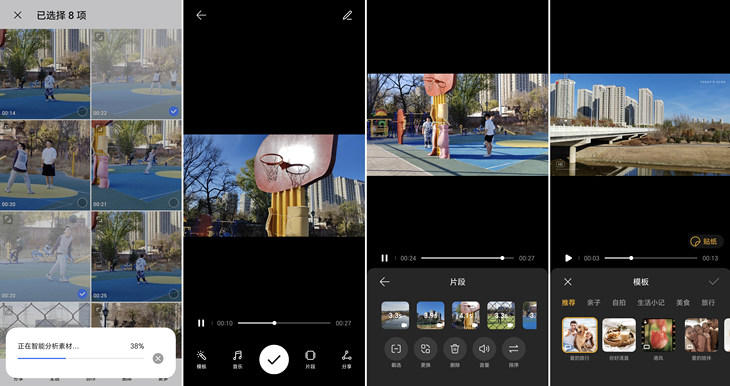Tap the 分享 share icon

(346, 359)
